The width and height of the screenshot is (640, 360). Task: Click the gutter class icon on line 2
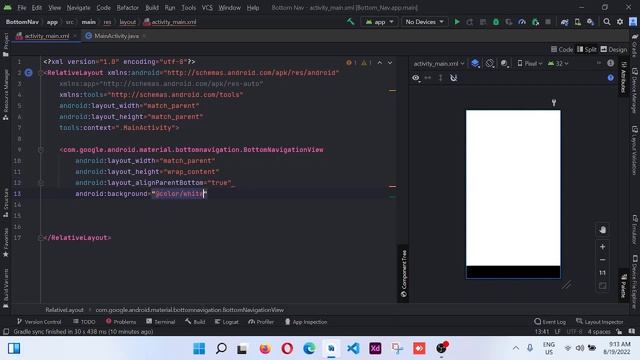28,73
